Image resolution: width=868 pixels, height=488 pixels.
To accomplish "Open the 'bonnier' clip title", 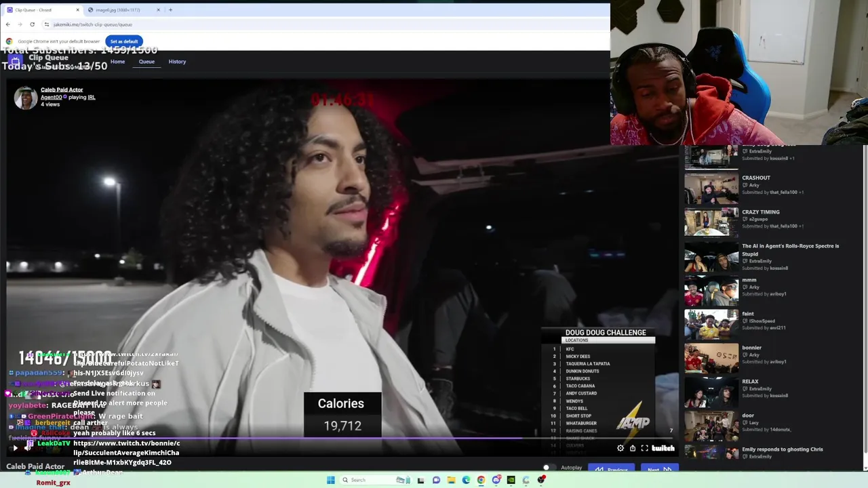I will click(x=752, y=348).
